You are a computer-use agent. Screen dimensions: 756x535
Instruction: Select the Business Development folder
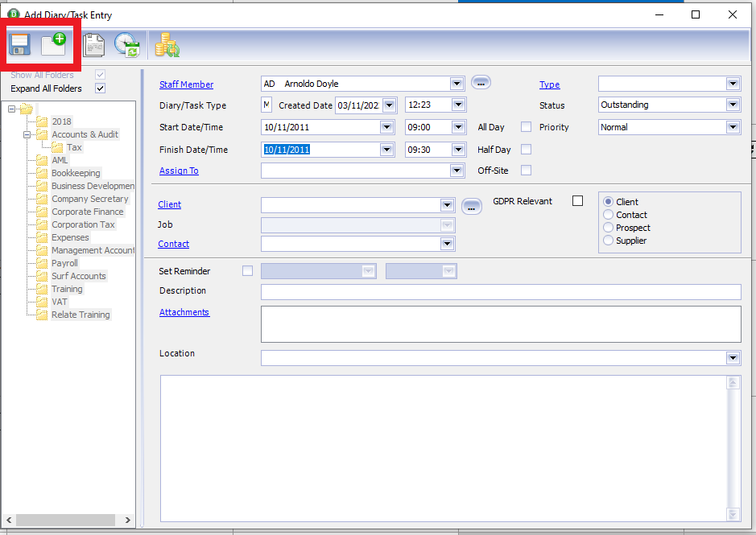pyautogui.click(x=93, y=186)
